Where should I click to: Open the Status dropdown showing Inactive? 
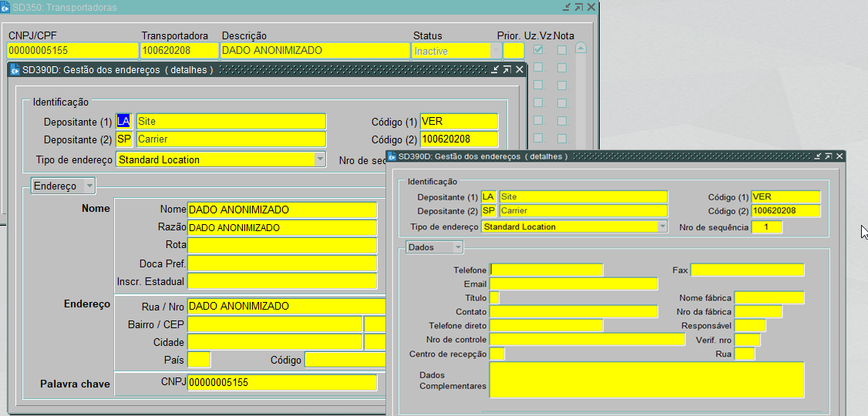(x=495, y=51)
